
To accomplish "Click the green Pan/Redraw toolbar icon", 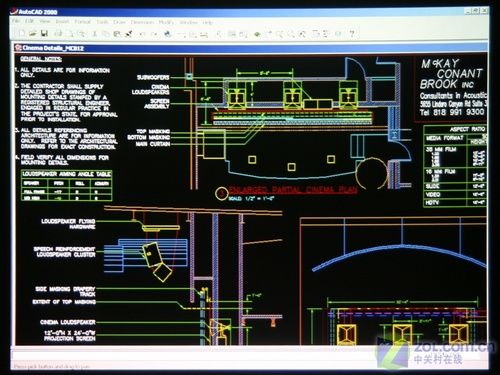I will (257, 34).
